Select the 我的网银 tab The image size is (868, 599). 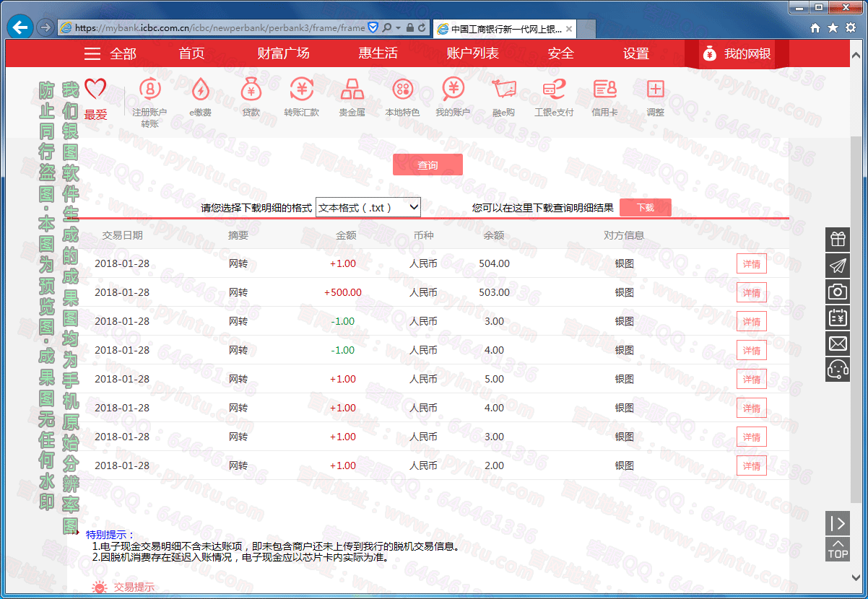[736, 53]
